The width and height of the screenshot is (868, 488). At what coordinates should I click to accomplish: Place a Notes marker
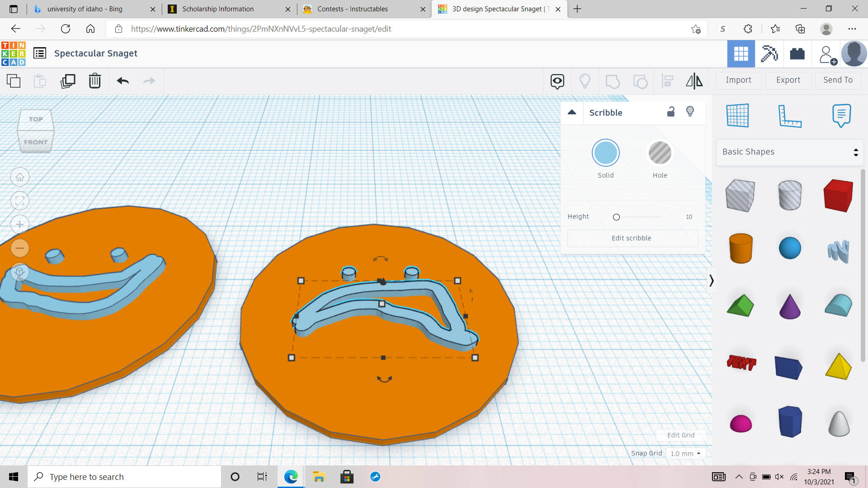coord(841,115)
